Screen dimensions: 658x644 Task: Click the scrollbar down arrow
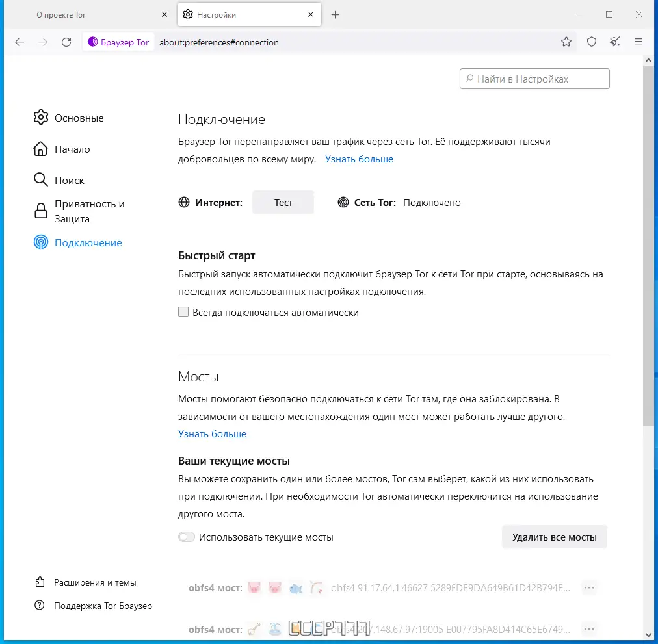[648, 635]
